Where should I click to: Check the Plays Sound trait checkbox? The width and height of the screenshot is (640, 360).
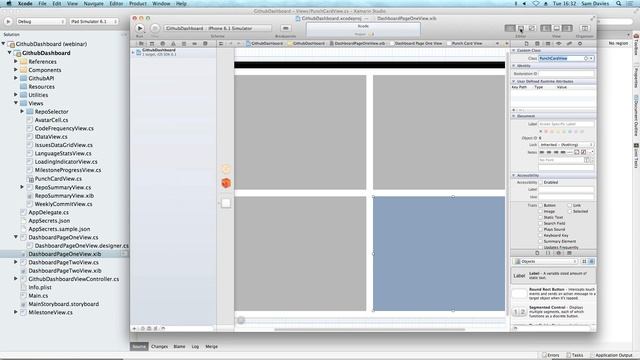[540, 229]
